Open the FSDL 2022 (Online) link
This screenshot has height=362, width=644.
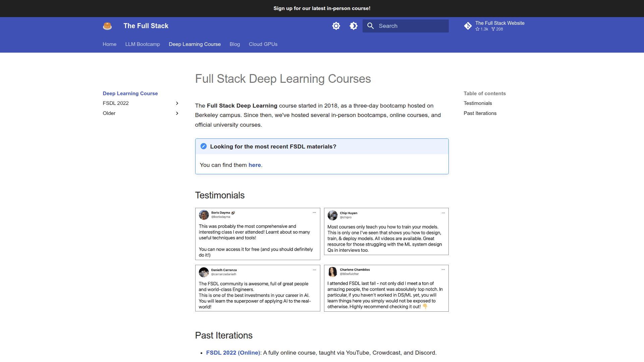tap(233, 353)
